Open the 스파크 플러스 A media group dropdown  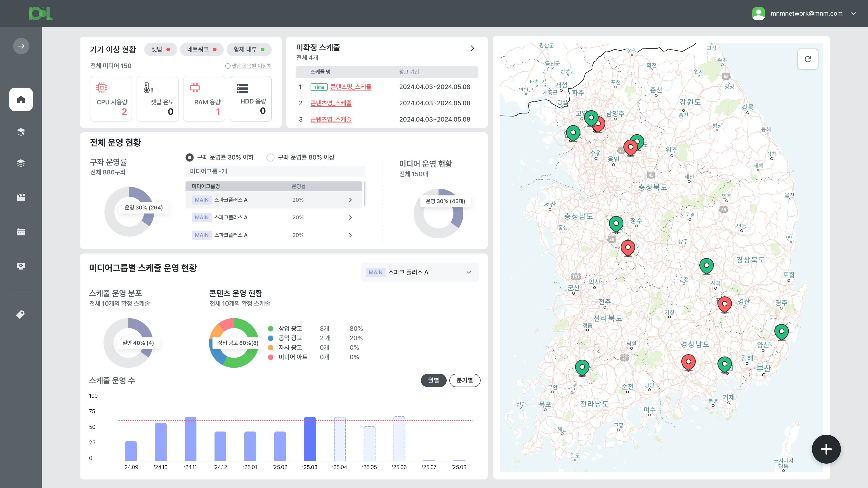(420, 272)
